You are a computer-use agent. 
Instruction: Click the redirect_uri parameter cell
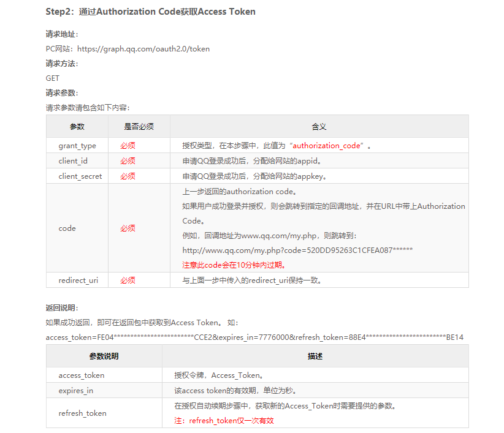pyautogui.click(x=78, y=280)
